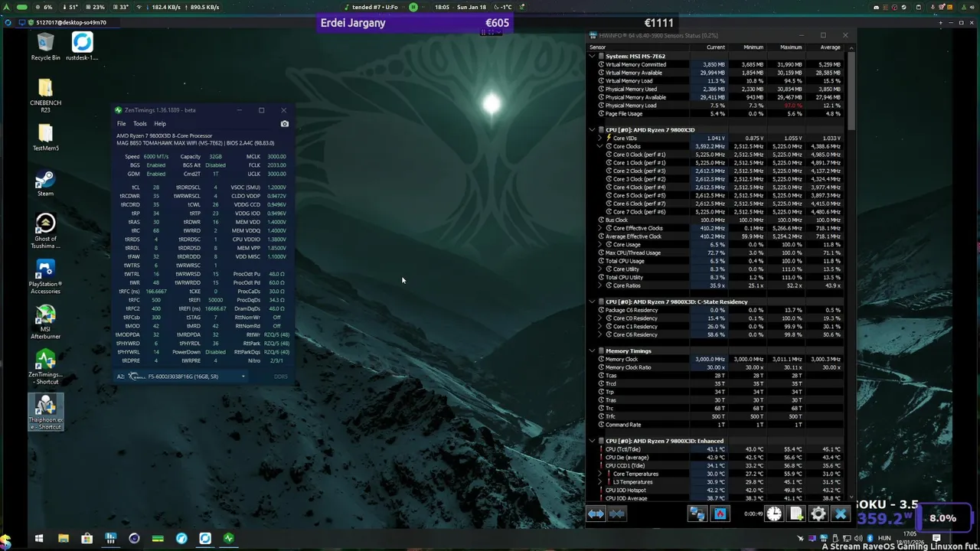Viewport: 980px width, 551px height.
Task: Collapse C-State Residency sensor group
Action: 592,302
